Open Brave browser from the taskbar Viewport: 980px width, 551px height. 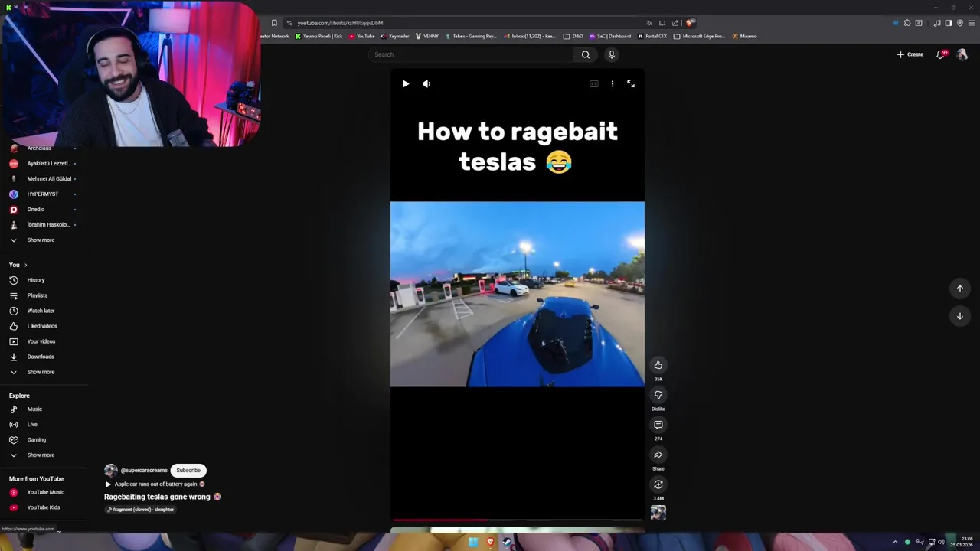click(x=490, y=542)
